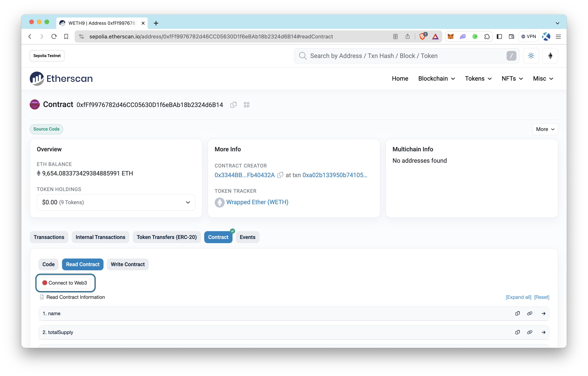The height and width of the screenshot is (376, 588).
Task: Open browser profile avatar icon
Action: 546,36
